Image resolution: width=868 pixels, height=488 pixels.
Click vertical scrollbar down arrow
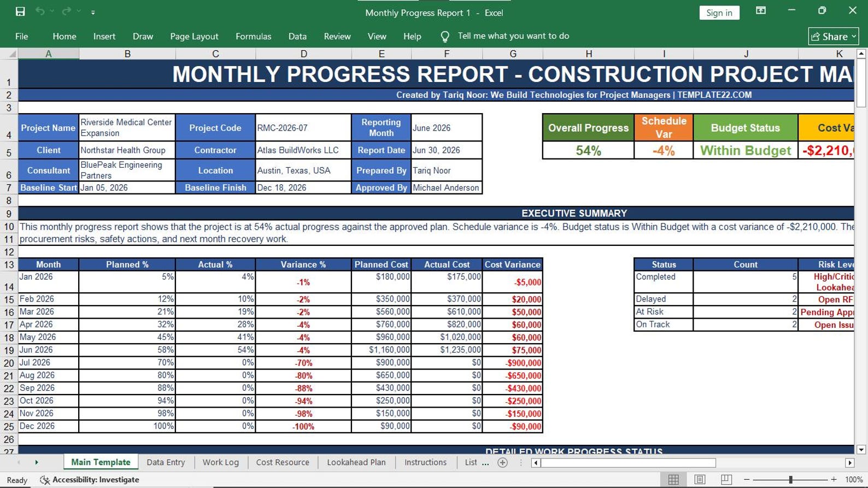861,450
